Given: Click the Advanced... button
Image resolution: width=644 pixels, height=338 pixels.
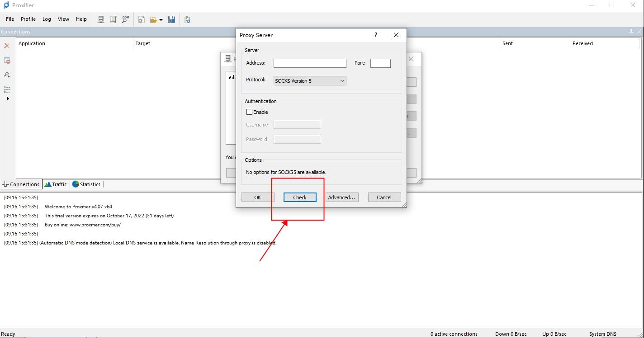Looking at the screenshot, I should [342, 197].
